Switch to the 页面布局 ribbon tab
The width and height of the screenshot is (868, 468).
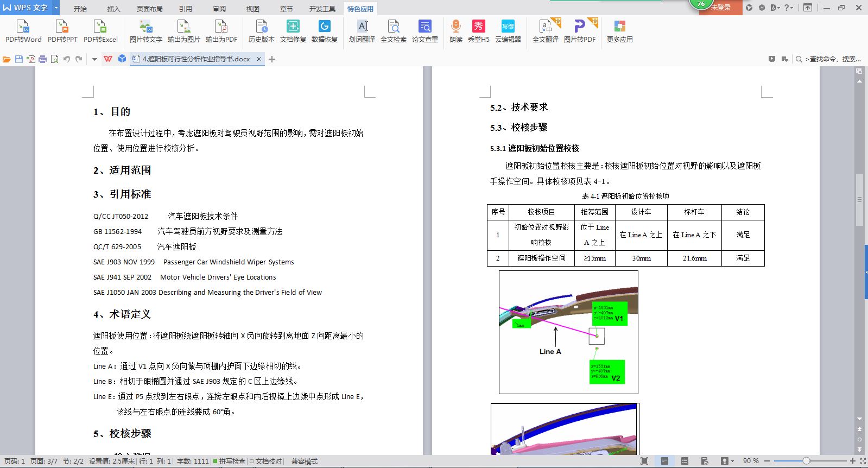(149, 9)
